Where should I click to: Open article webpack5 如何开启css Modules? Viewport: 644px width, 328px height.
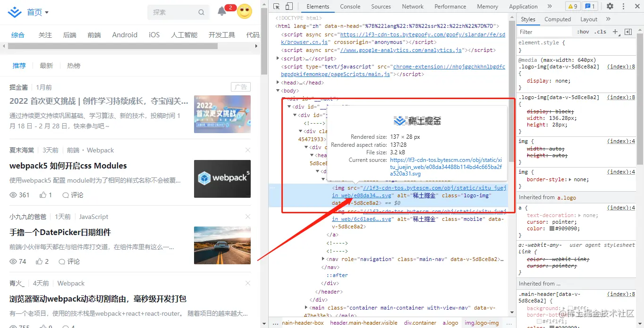[68, 166]
